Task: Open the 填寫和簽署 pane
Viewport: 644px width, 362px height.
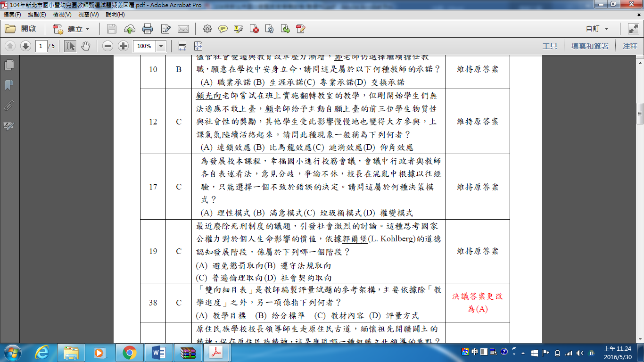Action: click(590, 46)
